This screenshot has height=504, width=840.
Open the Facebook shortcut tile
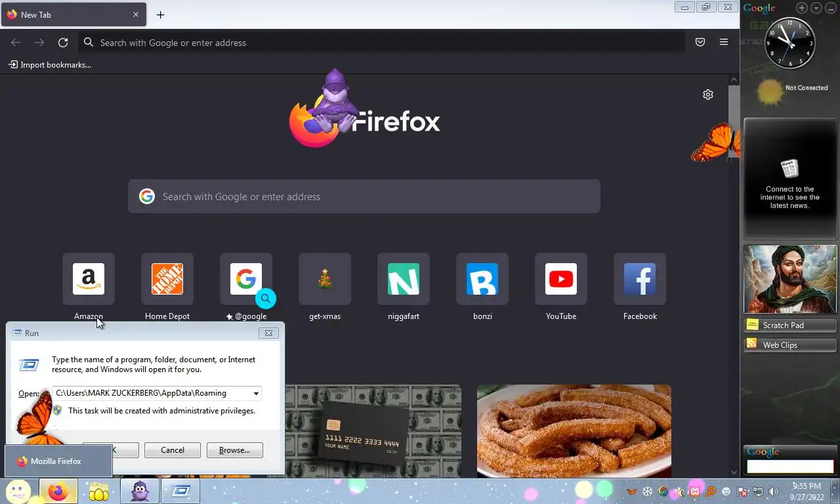[x=640, y=280]
